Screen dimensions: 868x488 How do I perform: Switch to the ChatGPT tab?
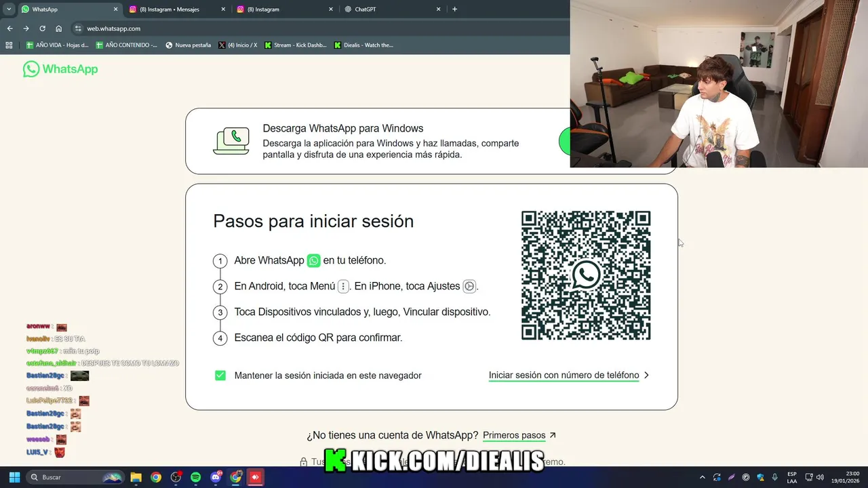393,9
